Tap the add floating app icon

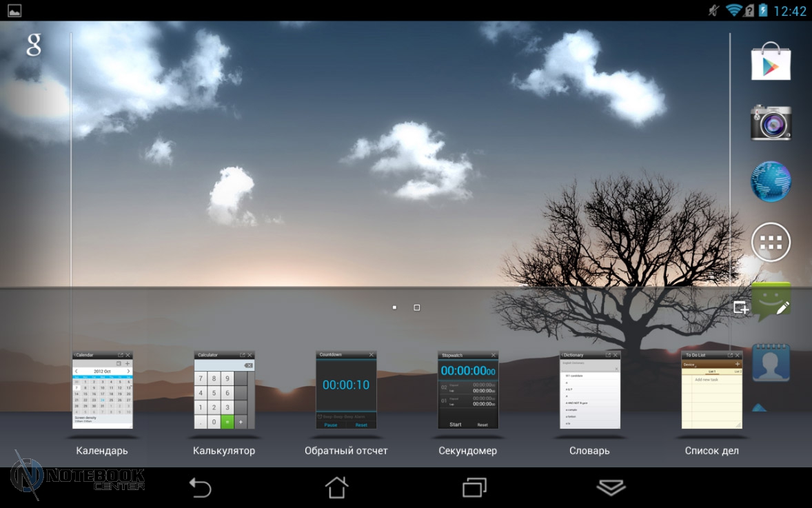[x=740, y=307]
